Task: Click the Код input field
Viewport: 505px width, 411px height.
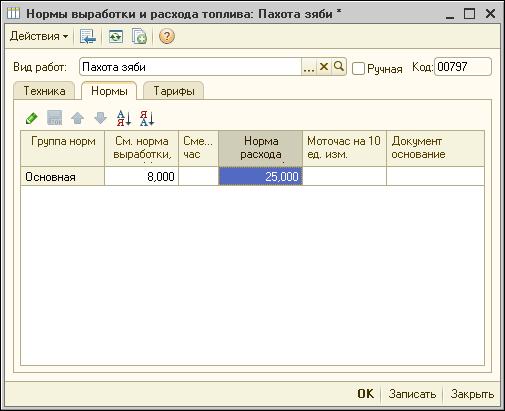Action: pos(463,67)
